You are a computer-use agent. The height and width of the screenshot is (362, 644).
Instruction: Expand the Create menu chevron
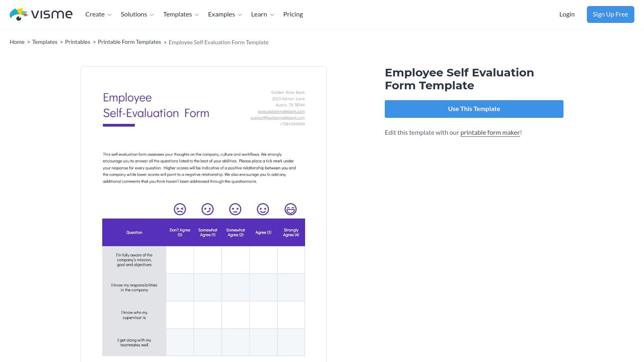[x=109, y=15]
